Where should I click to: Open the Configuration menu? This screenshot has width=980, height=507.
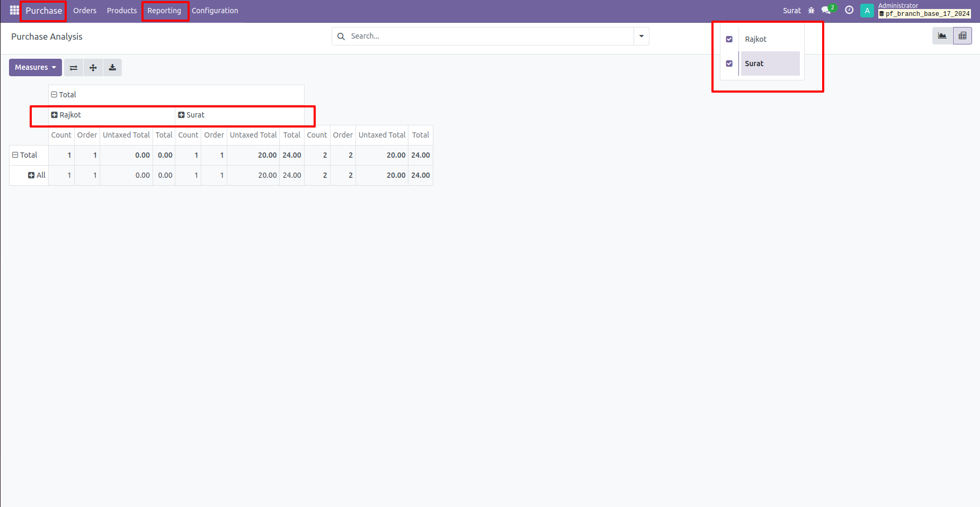pyautogui.click(x=215, y=10)
